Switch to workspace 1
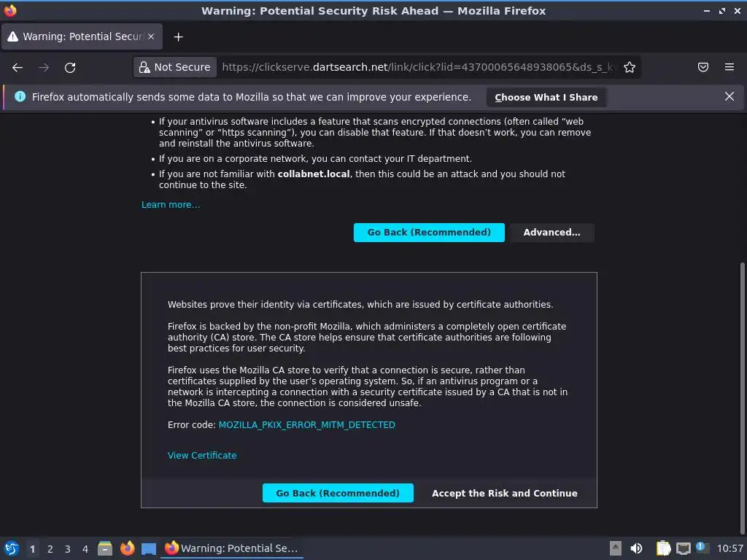Viewport: 747px width, 560px height. (32, 549)
